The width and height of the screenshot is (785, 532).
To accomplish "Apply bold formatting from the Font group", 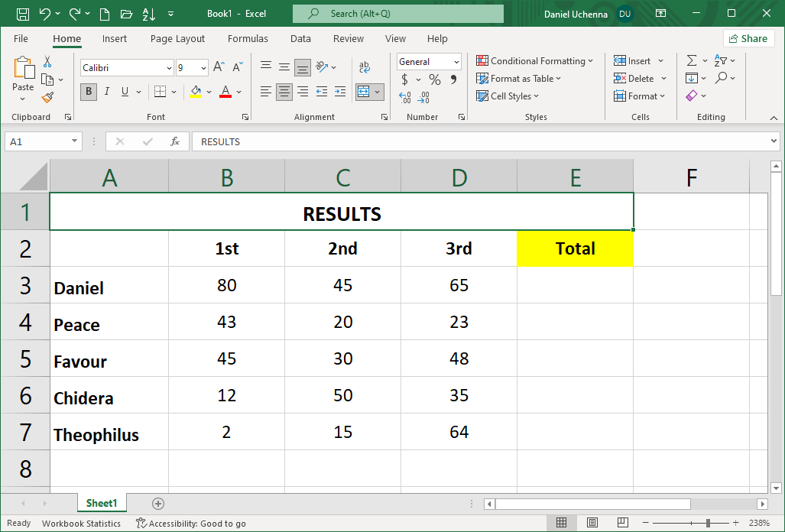I will pyautogui.click(x=88, y=91).
